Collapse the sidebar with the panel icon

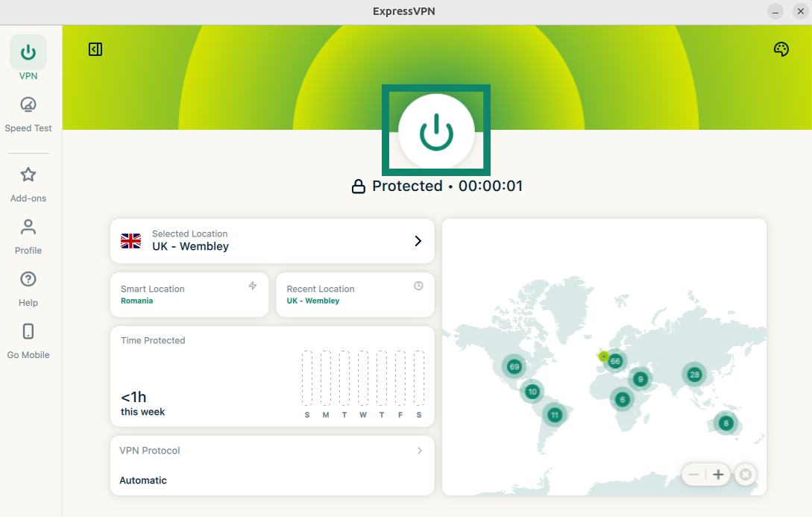coord(95,49)
